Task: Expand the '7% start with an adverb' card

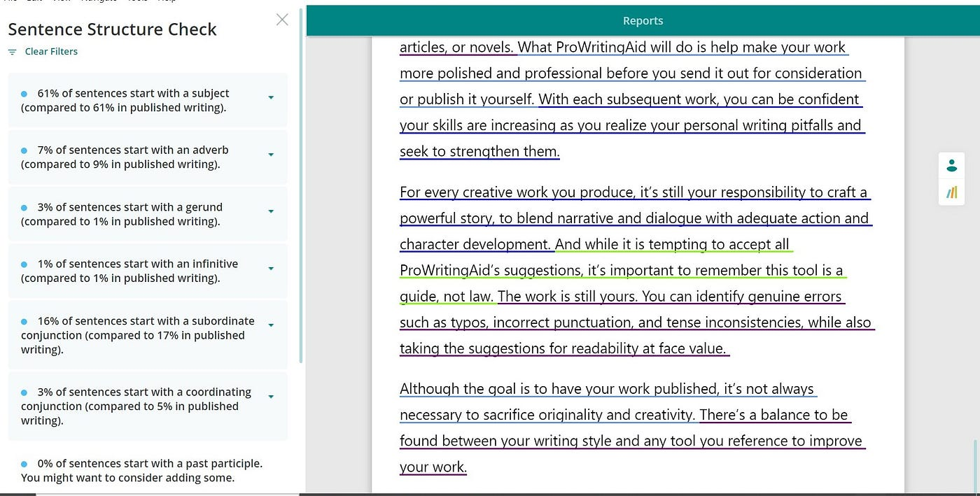Action: pyautogui.click(x=271, y=155)
